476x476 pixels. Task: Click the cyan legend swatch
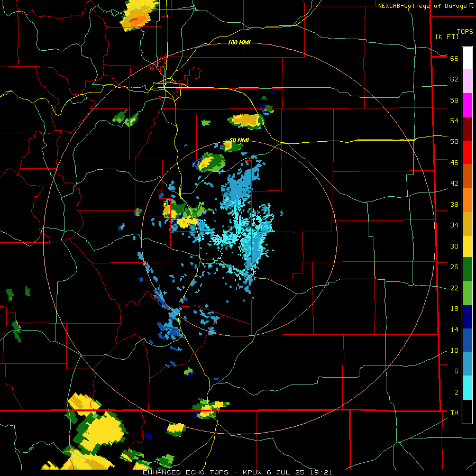(467, 388)
